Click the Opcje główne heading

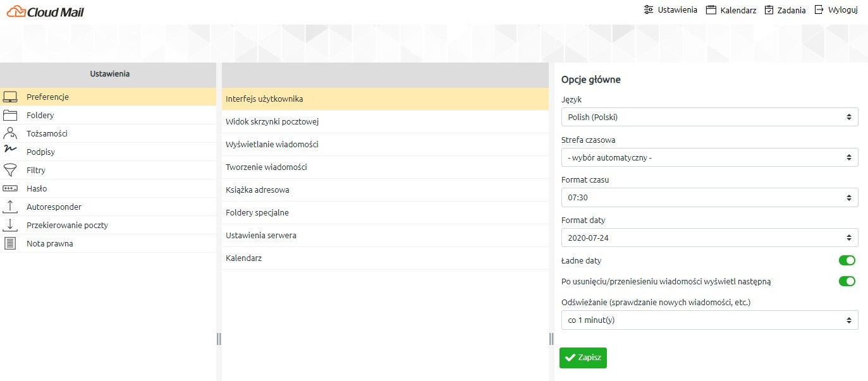click(591, 80)
